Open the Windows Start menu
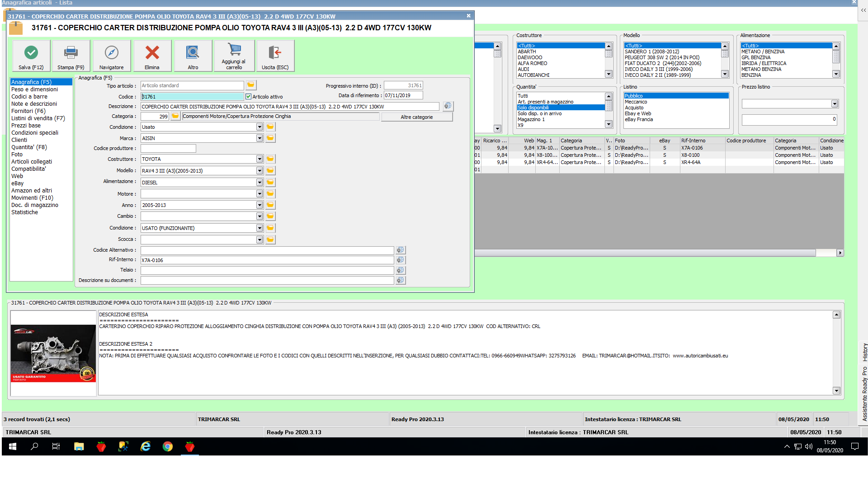The height and width of the screenshot is (488, 868). pyautogui.click(x=13, y=446)
